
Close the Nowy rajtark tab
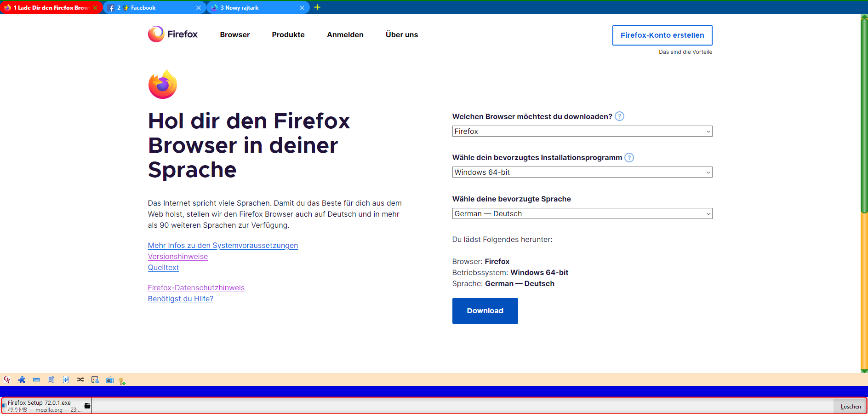[302, 8]
